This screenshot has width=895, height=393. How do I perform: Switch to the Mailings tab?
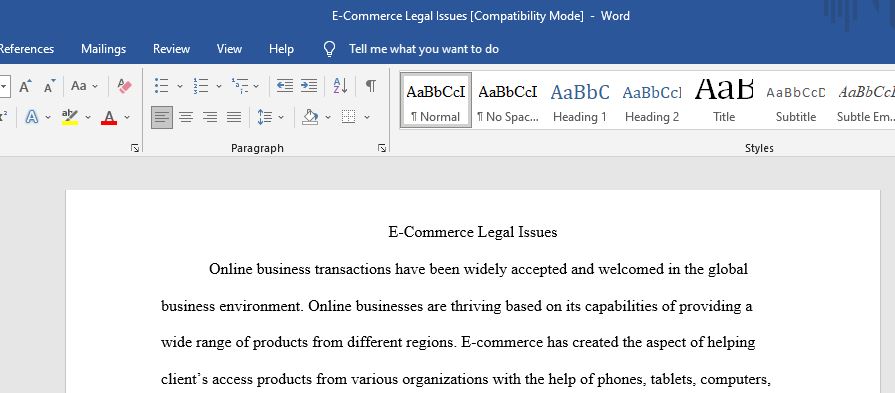click(x=103, y=49)
